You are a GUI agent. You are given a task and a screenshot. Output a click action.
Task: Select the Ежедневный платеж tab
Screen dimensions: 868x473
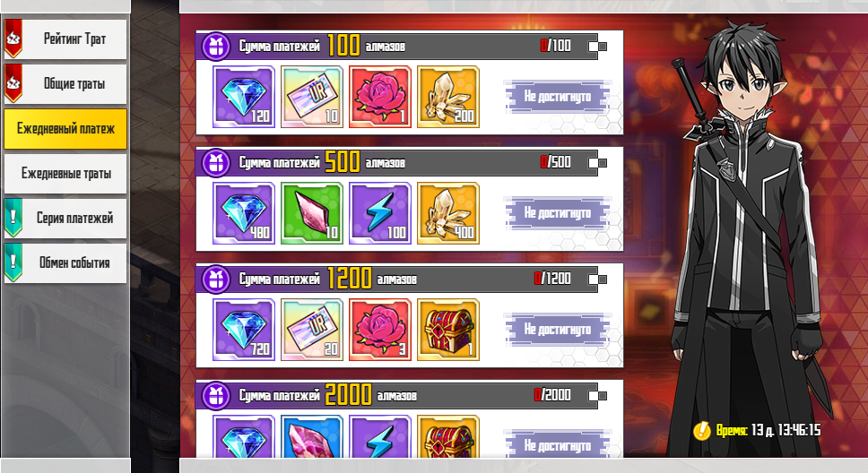pos(65,129)
